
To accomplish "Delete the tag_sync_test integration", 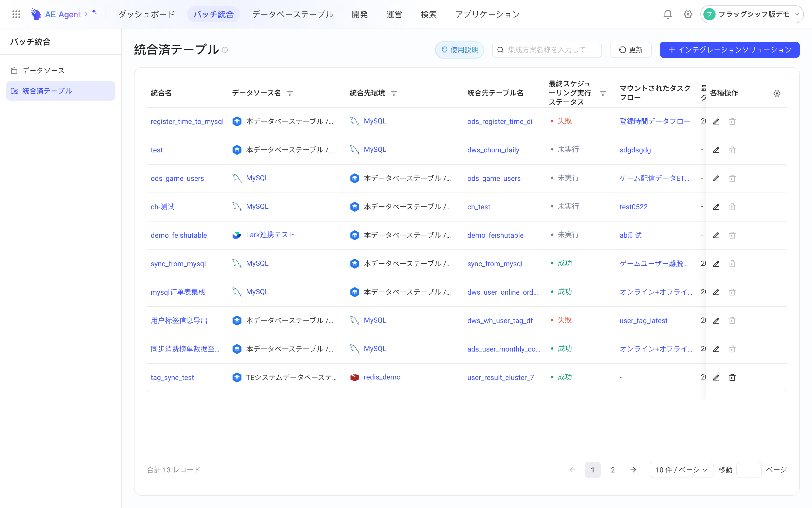I will [x=732, y=377].
